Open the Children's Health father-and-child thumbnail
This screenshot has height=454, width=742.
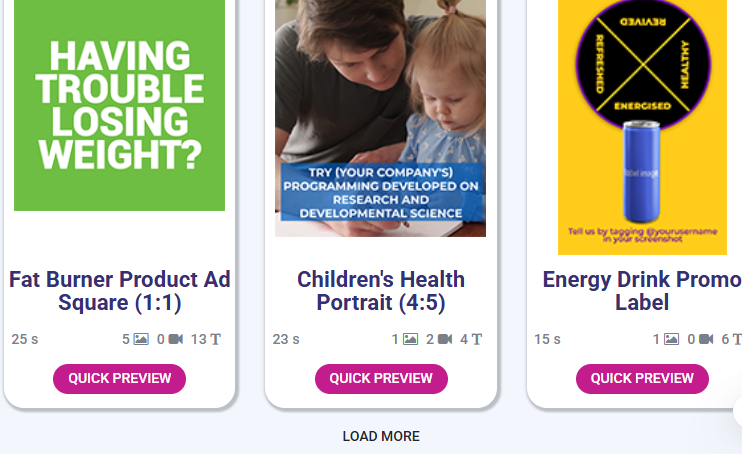click(381, 118)
